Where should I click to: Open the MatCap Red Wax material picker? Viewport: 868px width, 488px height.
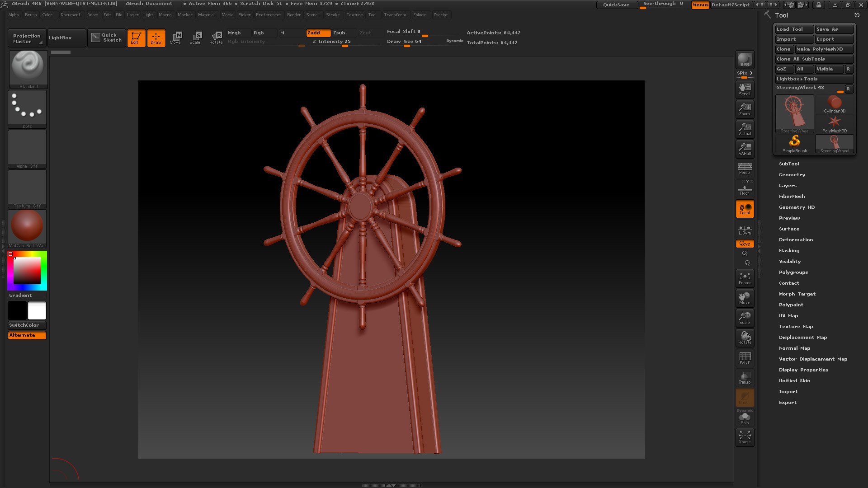click(28, 228)
